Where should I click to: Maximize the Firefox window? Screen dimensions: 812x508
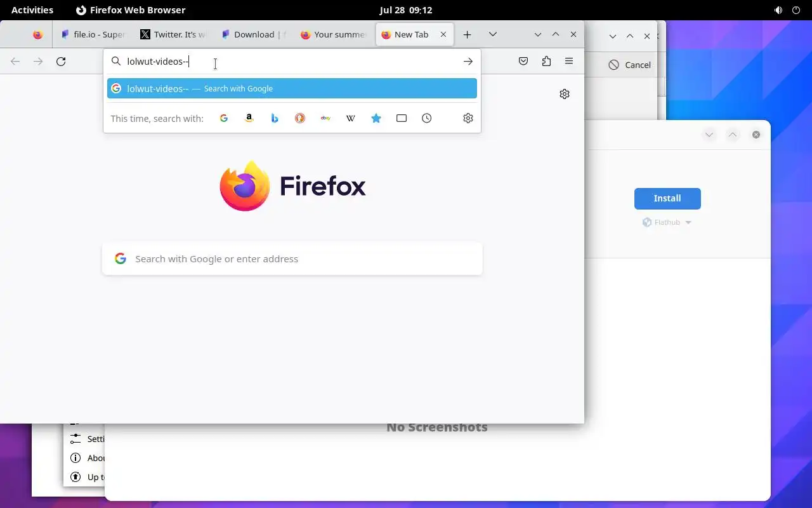[556, 35]
